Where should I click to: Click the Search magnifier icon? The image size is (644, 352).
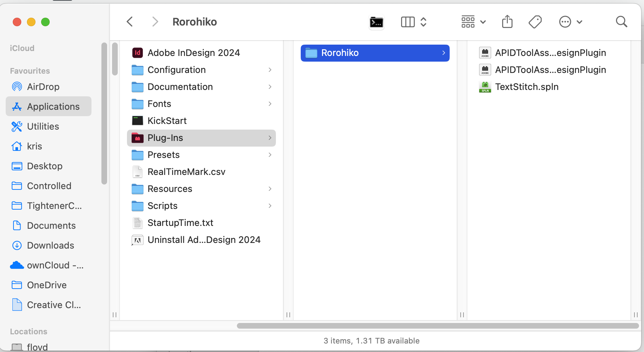tap(621, 22)
